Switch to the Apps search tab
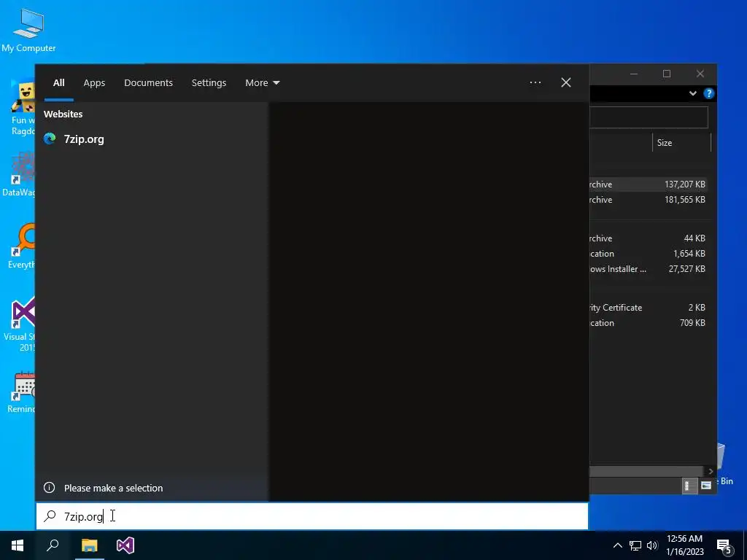The image size is (747, 560). [94, 83]
